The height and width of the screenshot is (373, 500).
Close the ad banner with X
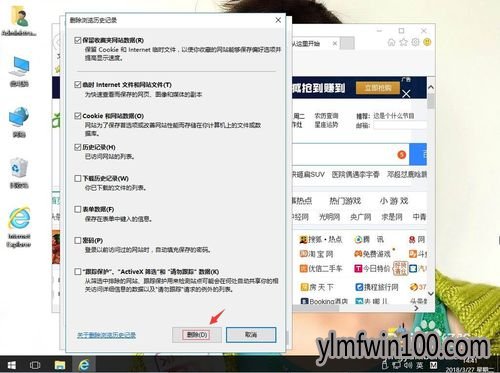406,94
